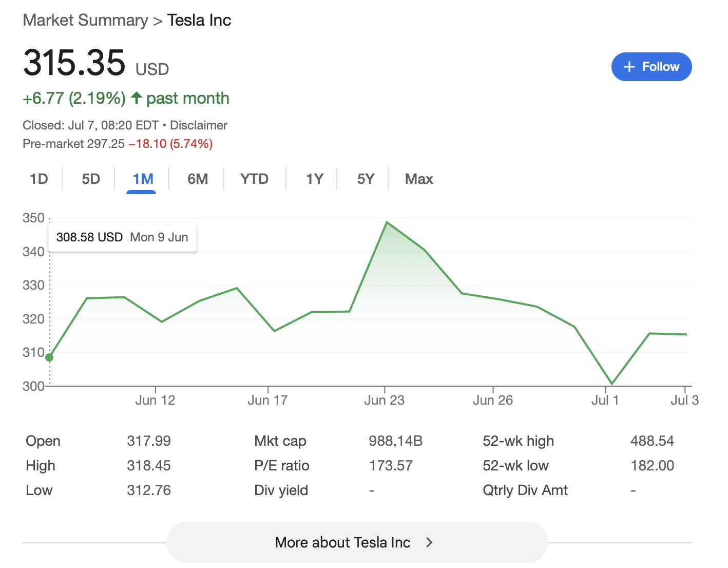728x568 pixels.
Task: Click the 315.35 price value
Action: pos(74,63)
